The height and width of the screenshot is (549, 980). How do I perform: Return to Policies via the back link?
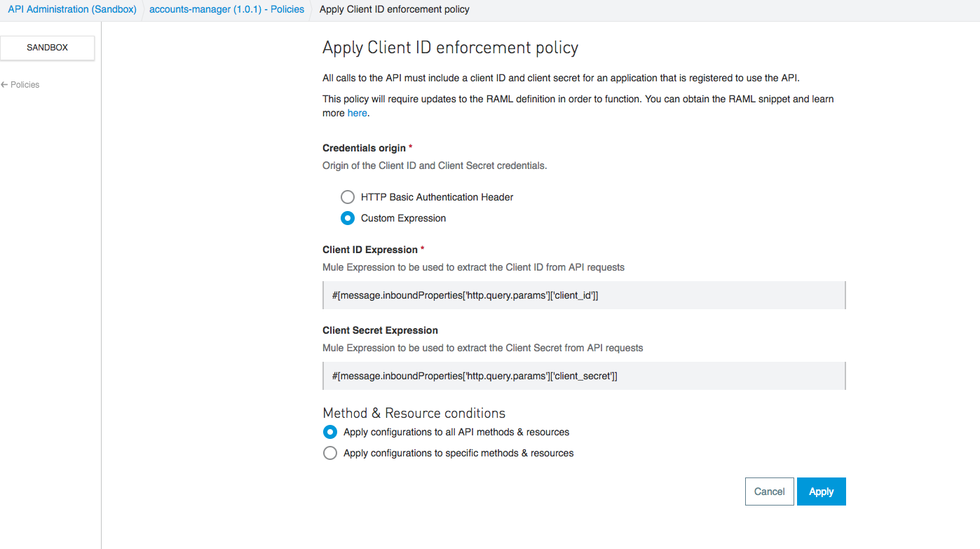click(23, 84)
